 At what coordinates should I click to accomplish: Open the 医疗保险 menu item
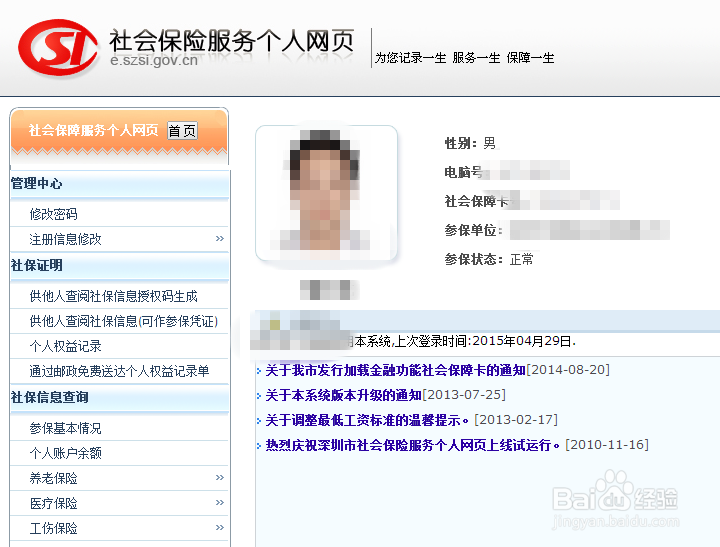click(53, 503)
